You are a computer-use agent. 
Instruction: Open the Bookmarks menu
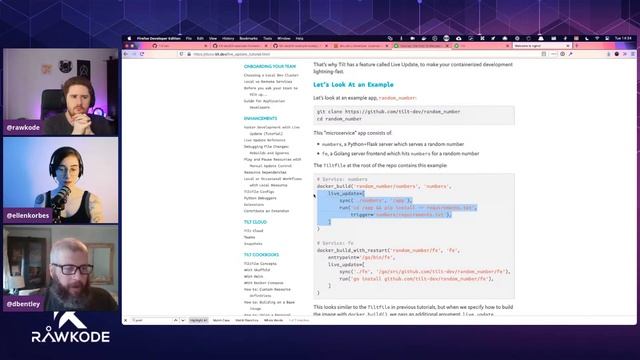[x=249, y=38]
